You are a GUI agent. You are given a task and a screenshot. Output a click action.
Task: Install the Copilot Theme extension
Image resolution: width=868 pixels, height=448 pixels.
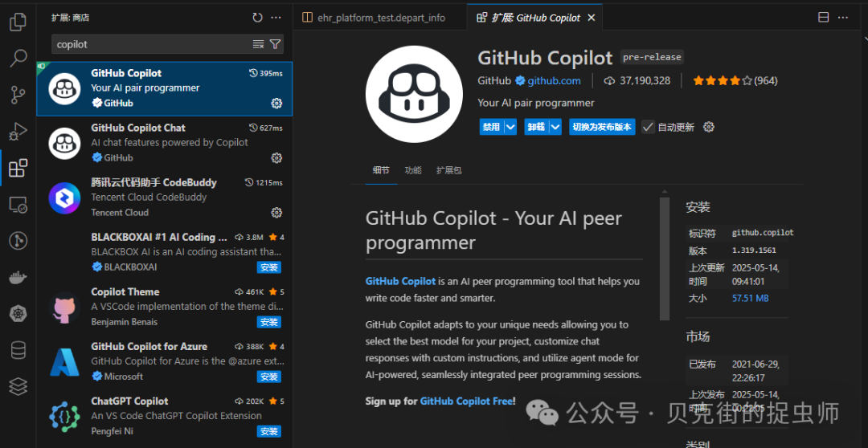coord(269,322)
